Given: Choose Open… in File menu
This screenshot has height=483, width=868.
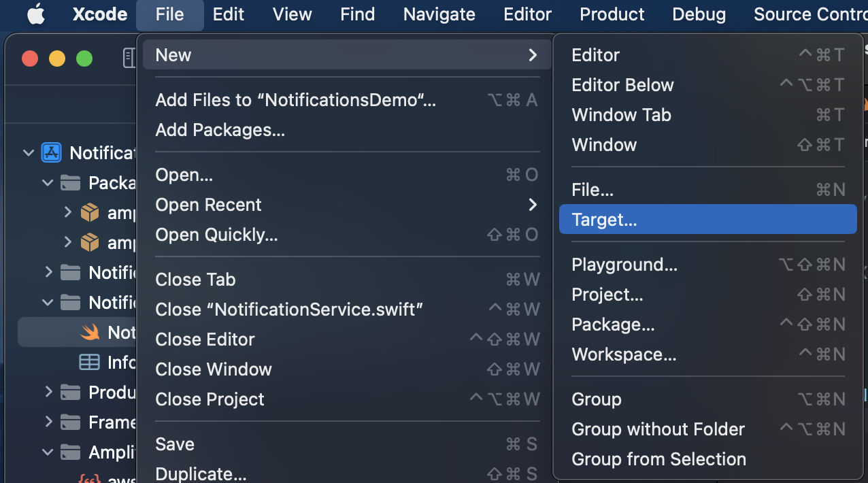Looking at the screenshot, I should pos(347,175).
